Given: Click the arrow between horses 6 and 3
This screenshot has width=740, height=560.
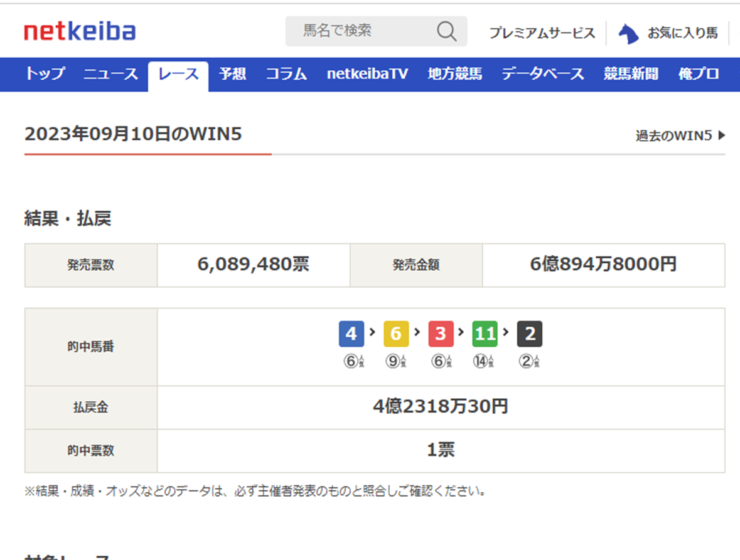Looking at the screenshot, I should click(418, 333).
